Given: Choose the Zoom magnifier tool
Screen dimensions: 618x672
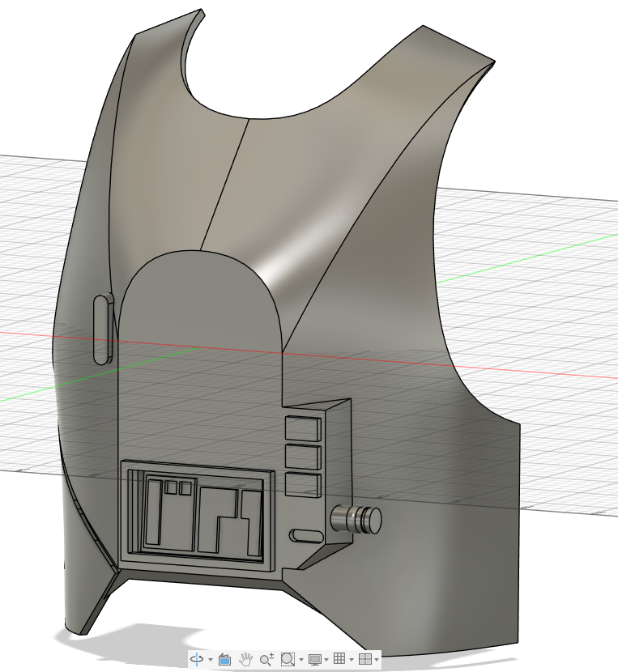Looking at the screenshot, I should coord(266,659).
